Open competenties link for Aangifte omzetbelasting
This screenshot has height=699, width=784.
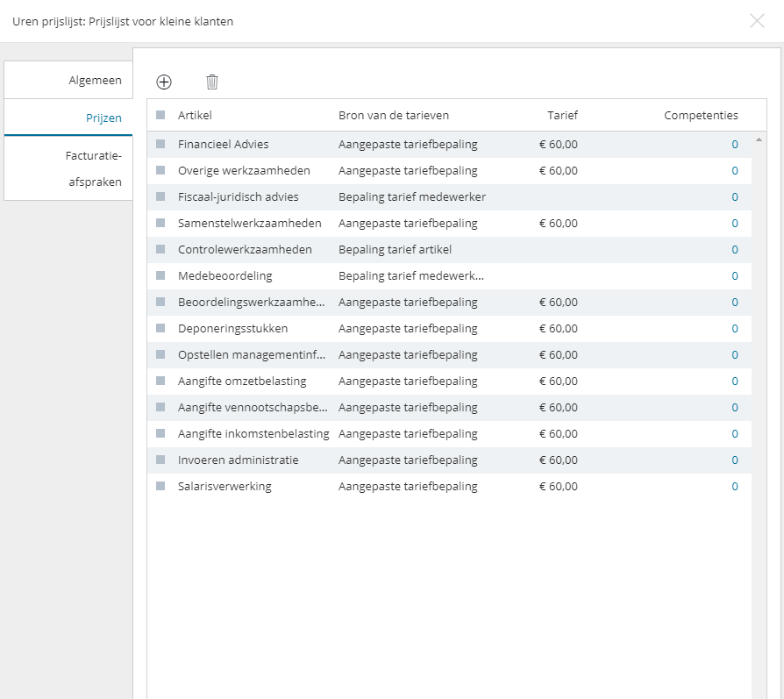point(735,381)
